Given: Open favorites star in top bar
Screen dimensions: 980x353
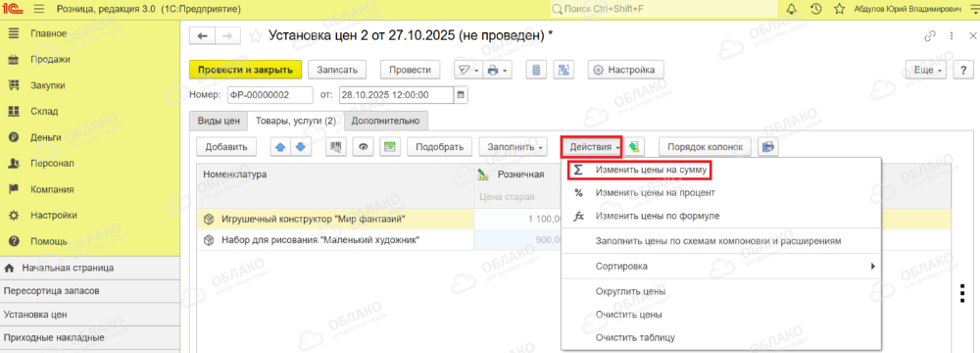Looking at the screenshot, I should pyautogui.click(x=840, y=9).
